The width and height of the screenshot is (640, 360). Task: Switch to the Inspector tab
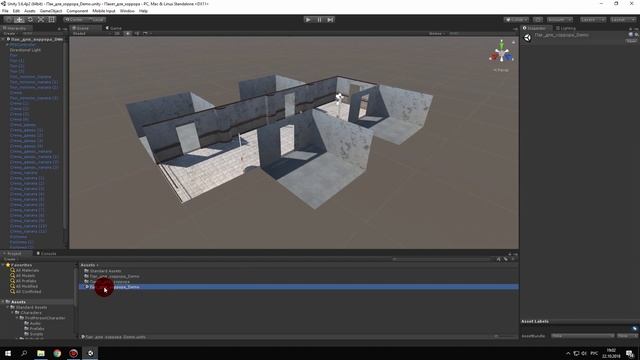535,28
